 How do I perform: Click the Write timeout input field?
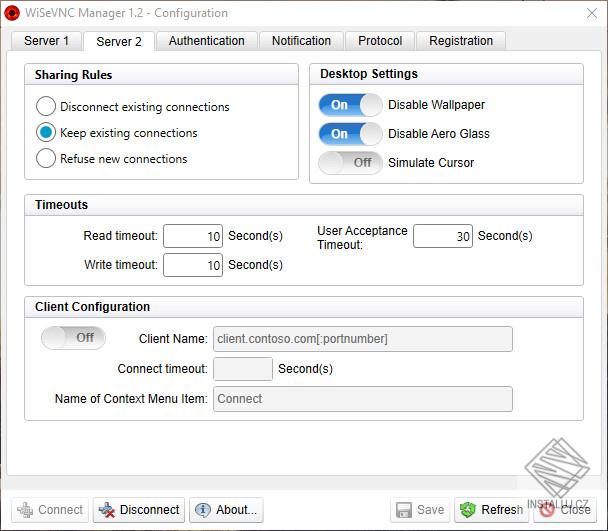(193, 265)
